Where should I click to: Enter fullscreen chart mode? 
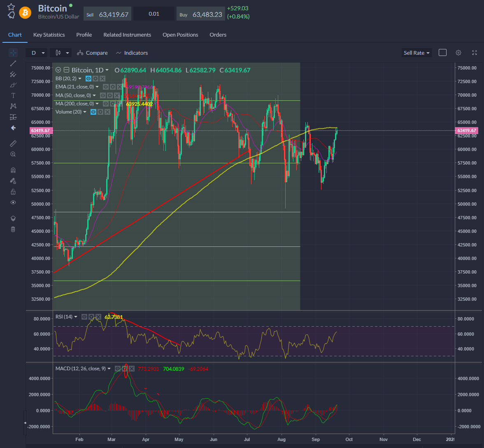tap(475, 53)
